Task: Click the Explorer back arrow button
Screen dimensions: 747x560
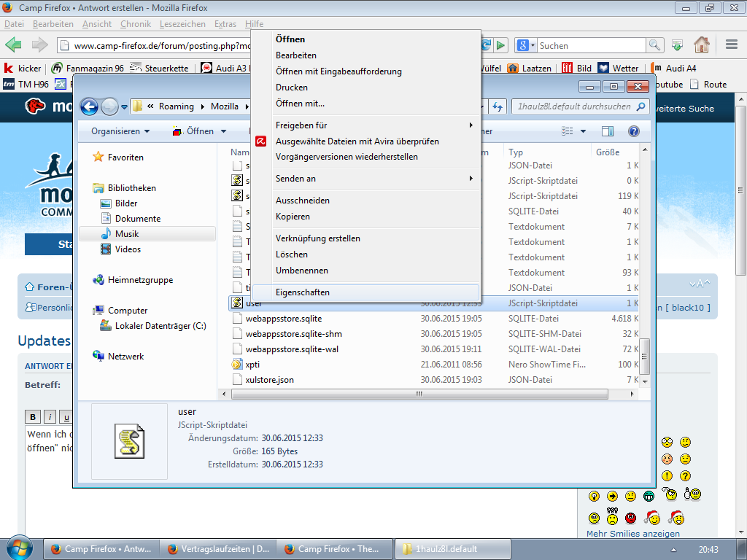Action: [x=89, y=106]
